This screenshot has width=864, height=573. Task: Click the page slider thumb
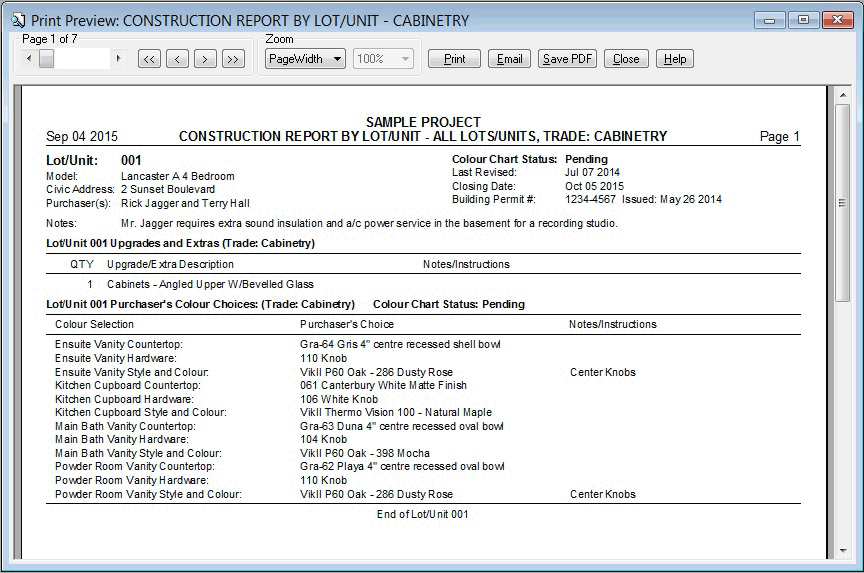pyautogui.click(x=46, y=59)
